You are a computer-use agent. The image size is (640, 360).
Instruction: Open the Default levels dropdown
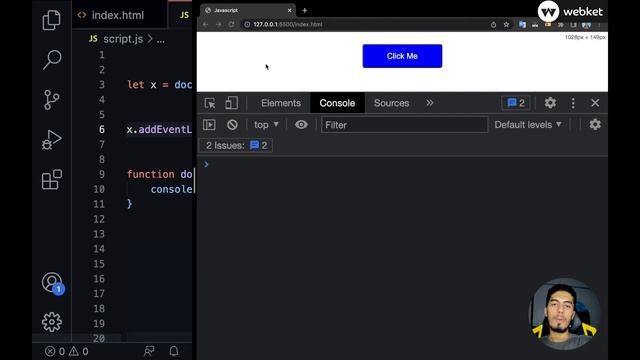(x=528, y=124)
